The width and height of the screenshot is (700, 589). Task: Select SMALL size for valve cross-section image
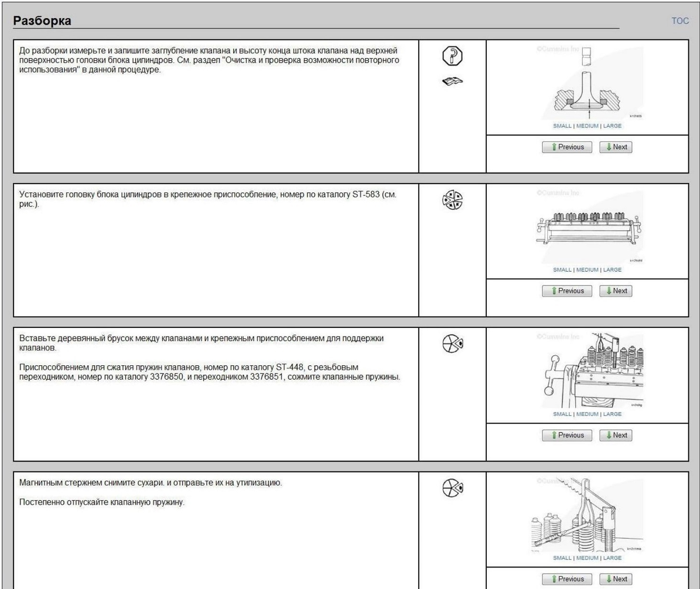tap(562, 126)
